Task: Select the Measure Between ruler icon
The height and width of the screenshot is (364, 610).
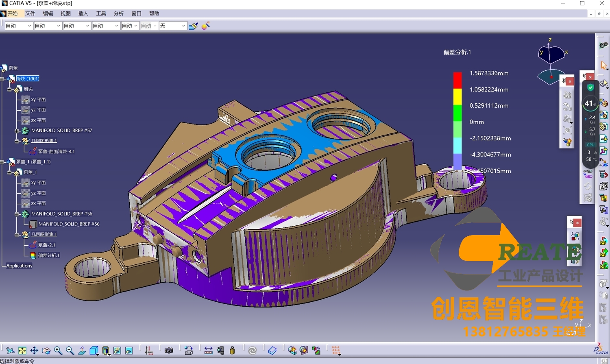Action: click(x=208, y=351)
